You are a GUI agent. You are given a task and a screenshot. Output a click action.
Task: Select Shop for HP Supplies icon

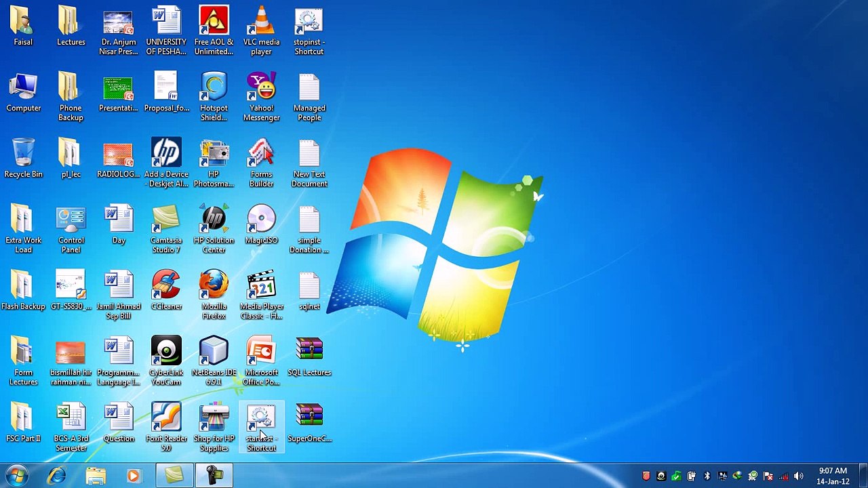pos(214,428)
